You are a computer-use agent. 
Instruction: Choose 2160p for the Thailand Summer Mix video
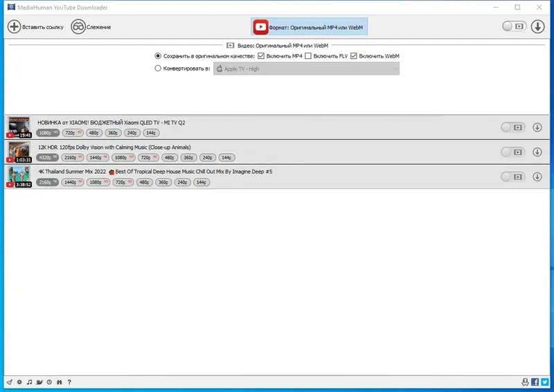(47, 182)
